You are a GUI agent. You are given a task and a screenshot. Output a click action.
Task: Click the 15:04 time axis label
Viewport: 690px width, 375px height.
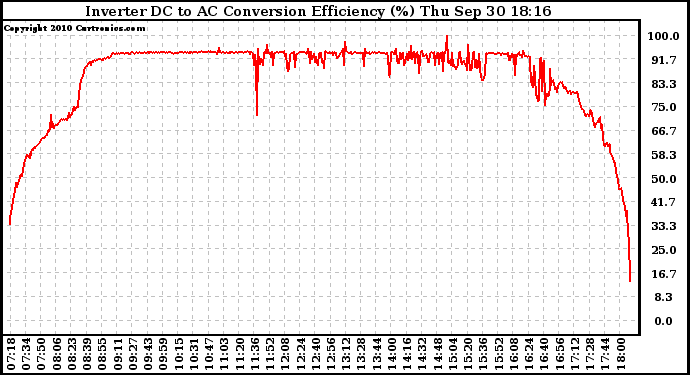[452, 354]
